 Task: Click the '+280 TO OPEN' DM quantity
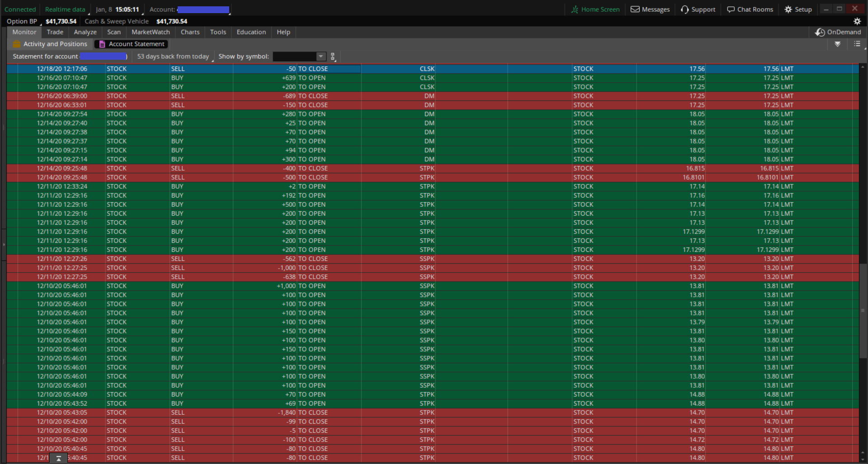click(304, 114)
